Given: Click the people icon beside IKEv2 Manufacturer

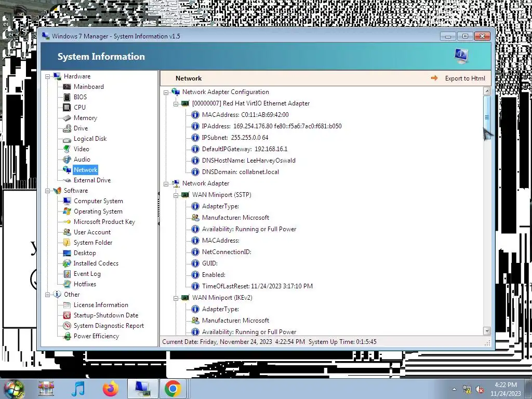Looking at the screenshot, I should 195,321.
